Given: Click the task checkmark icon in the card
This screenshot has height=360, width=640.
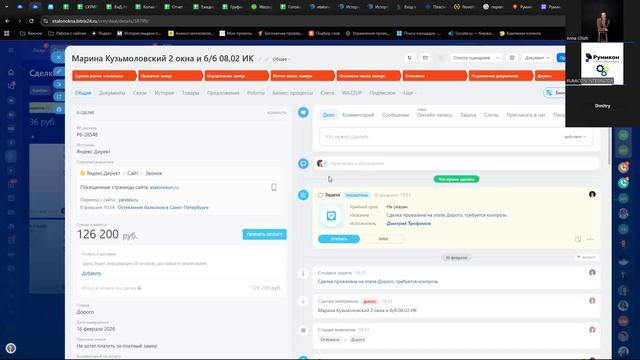Looking at the screenshot, I should [331, 216].
